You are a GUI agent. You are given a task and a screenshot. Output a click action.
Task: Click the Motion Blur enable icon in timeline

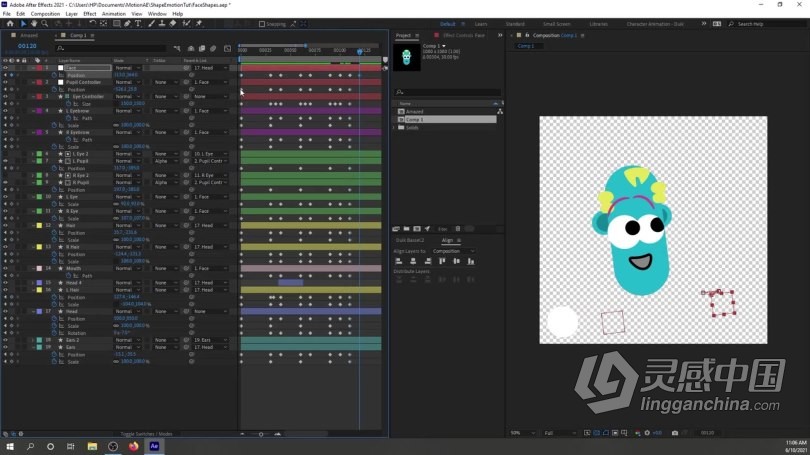[x=213, y=49]
